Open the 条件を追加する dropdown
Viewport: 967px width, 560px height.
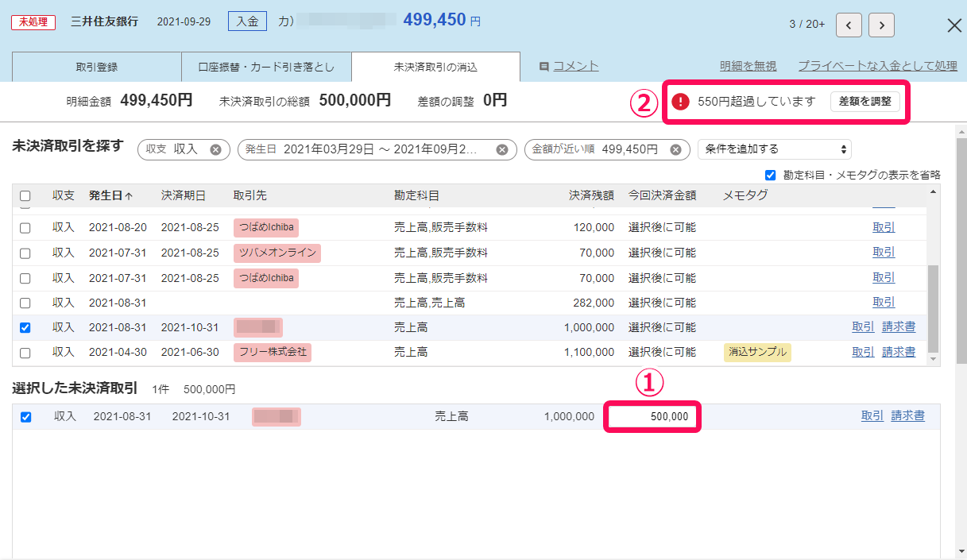pos(774,149)
